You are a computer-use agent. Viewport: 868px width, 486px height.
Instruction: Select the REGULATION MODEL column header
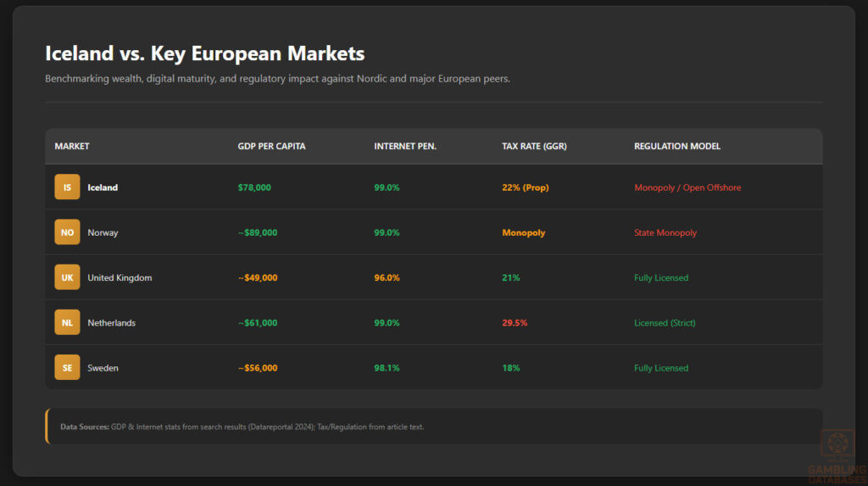(x=677, y=146)
